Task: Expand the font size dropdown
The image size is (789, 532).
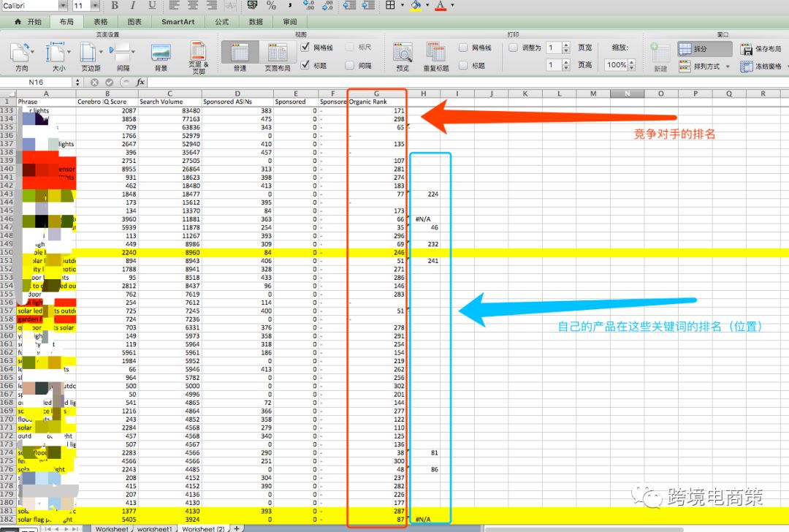Action: (96, 5)
